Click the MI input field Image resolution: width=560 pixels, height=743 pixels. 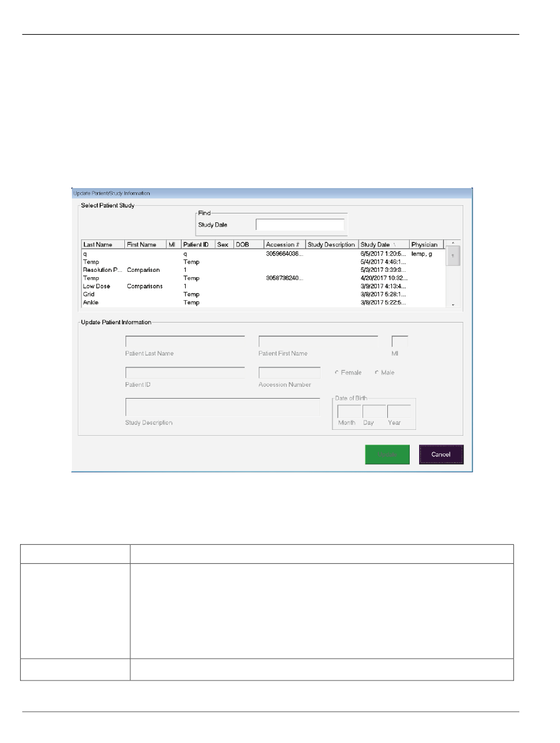click(400, 342)
